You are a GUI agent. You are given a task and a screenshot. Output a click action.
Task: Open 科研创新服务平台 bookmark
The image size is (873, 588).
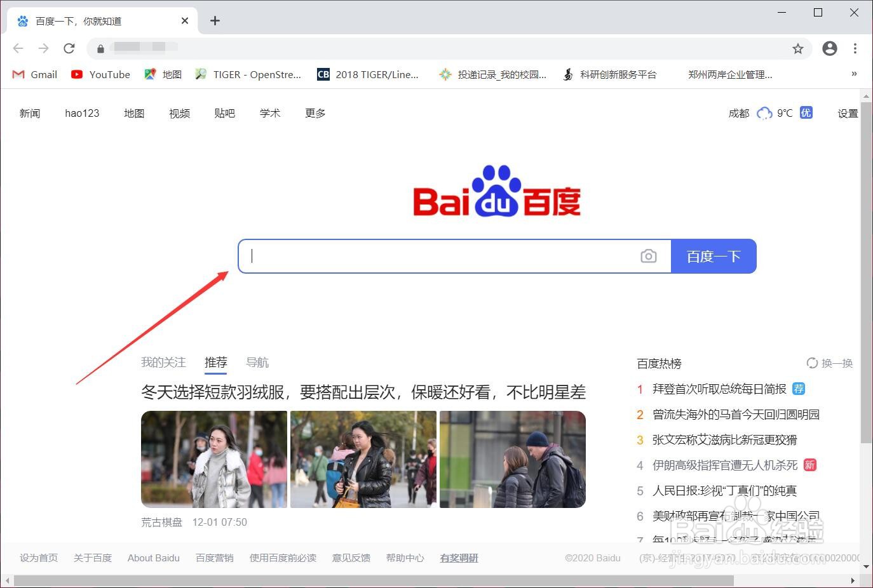tap(609, 74)
